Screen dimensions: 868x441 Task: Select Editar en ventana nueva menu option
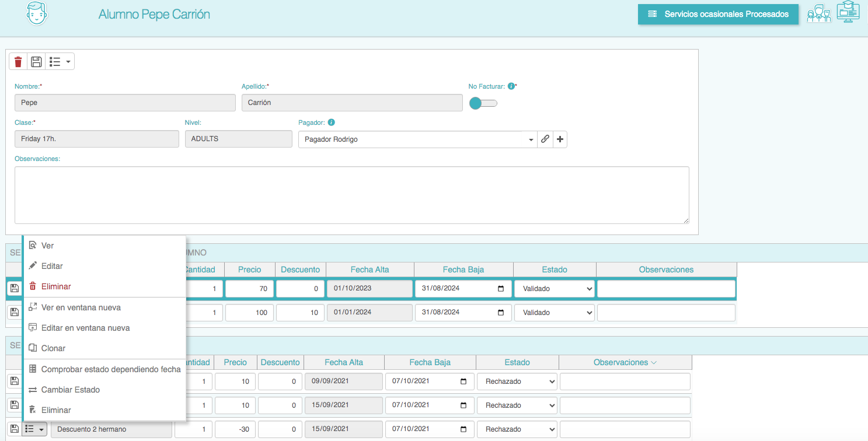coord(85,328)
